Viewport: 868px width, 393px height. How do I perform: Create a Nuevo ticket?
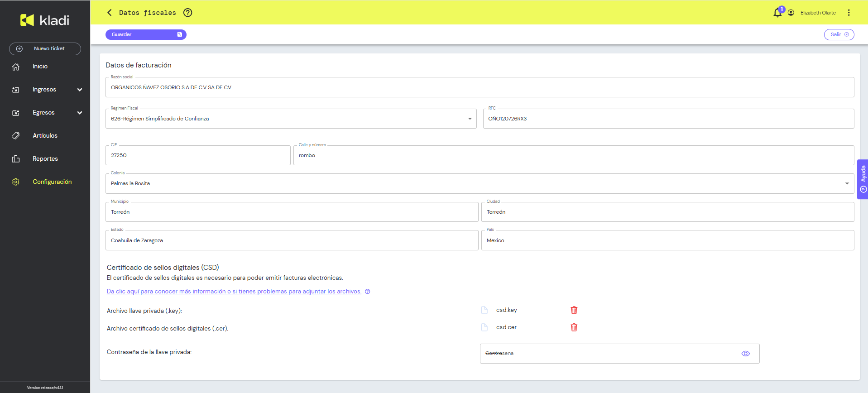[45, 49]
